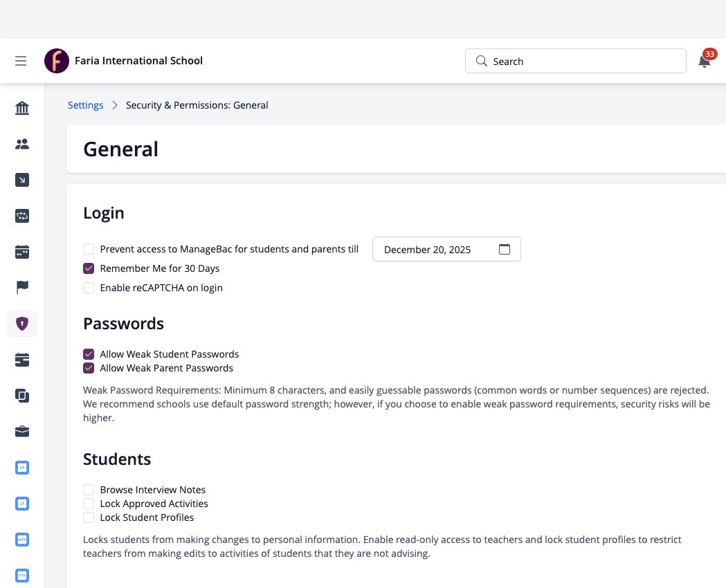Select the flag sidebar icon
The image size is (726, 588).
pos(21,287)
